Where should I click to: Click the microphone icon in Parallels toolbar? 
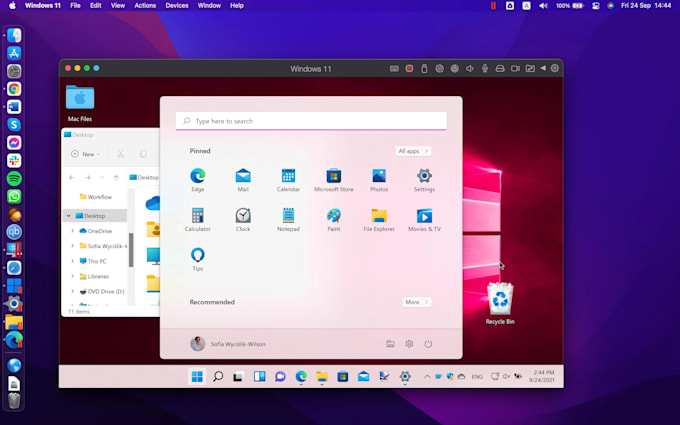coord(485,69)
